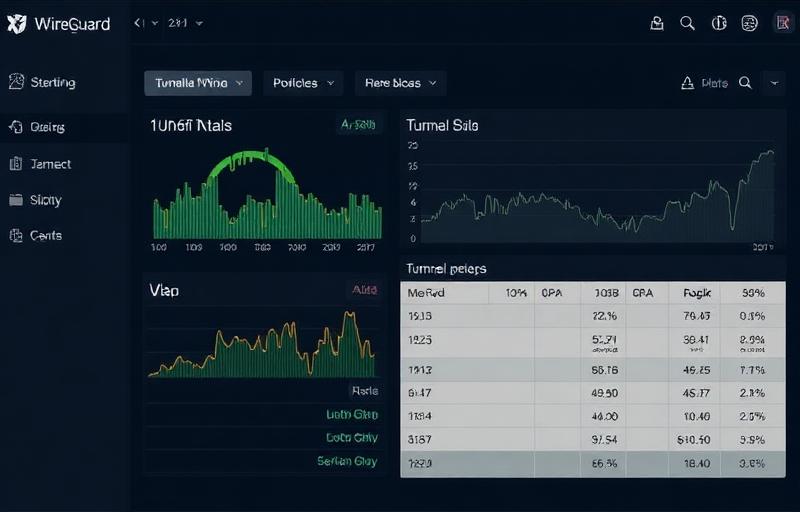Select the first row in Tunnel peers table
Viewport: 800px width, 512px height.
coord(592,316)
